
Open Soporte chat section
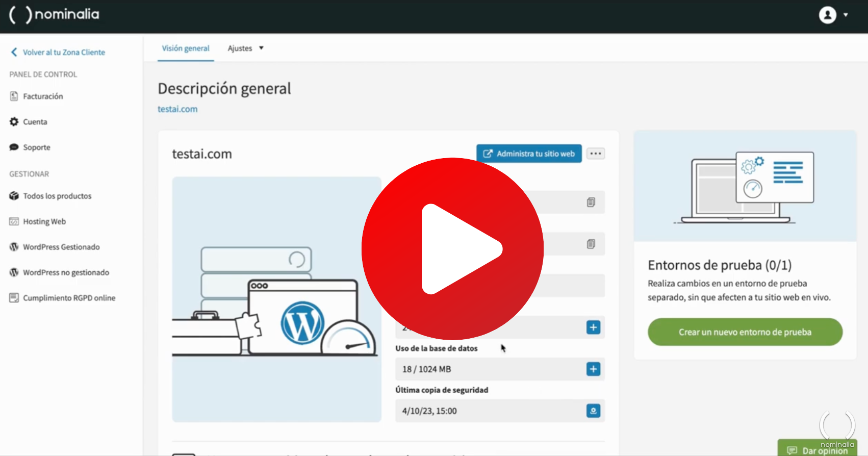point(36,147)
